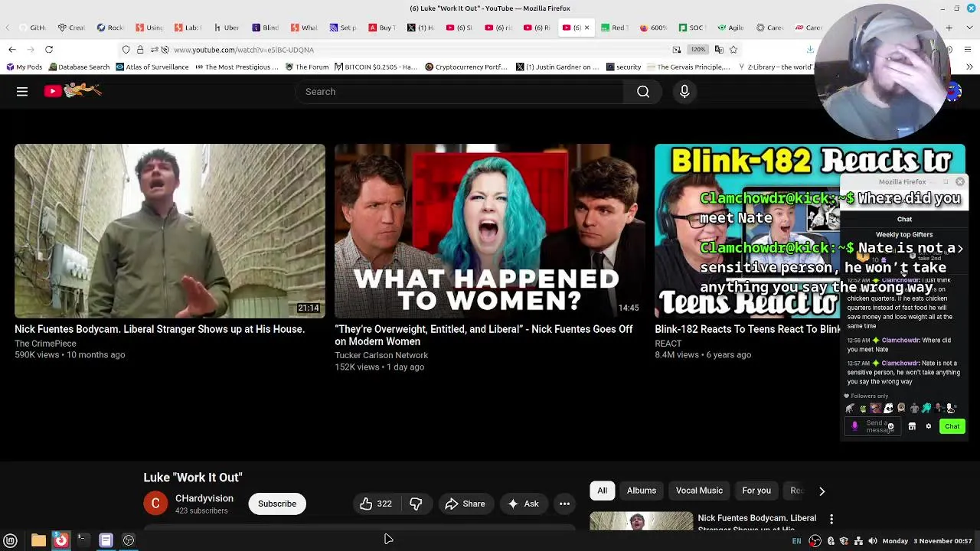Open the Ask AI button
This screenshot has width=980, height=551.
[x=524, y=504]
